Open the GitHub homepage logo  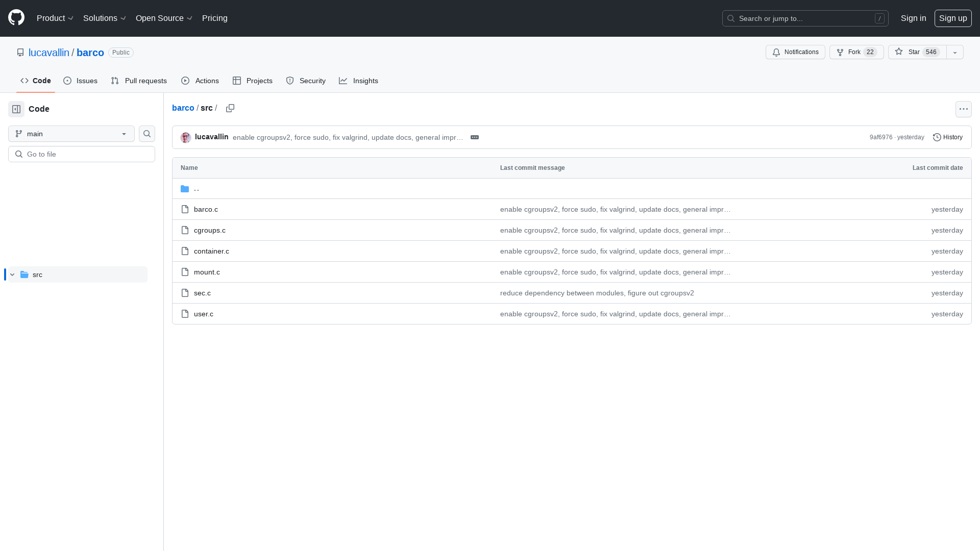[x=16, y=18]
